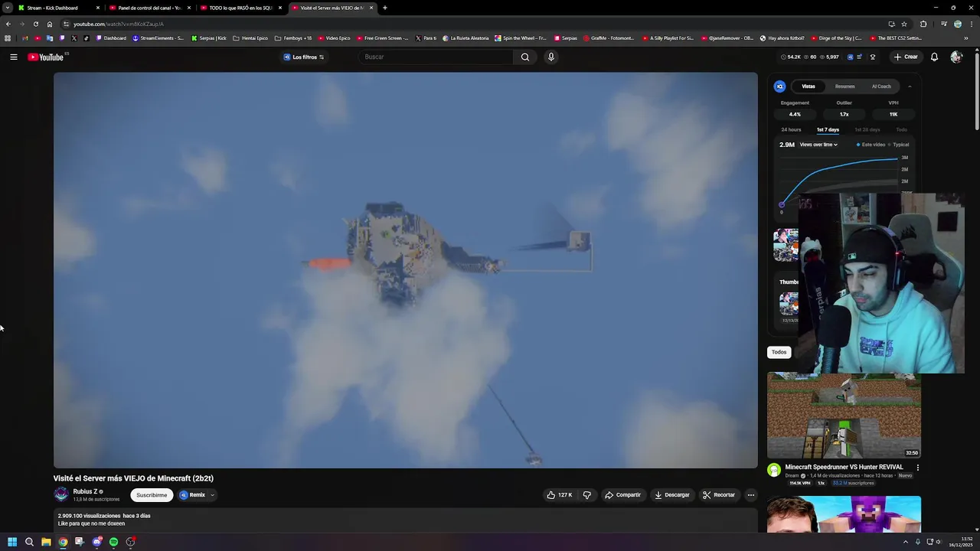This screenshot has width=980, height=551.
Task: Reload the page in the browser
Action: click(36, 24)
